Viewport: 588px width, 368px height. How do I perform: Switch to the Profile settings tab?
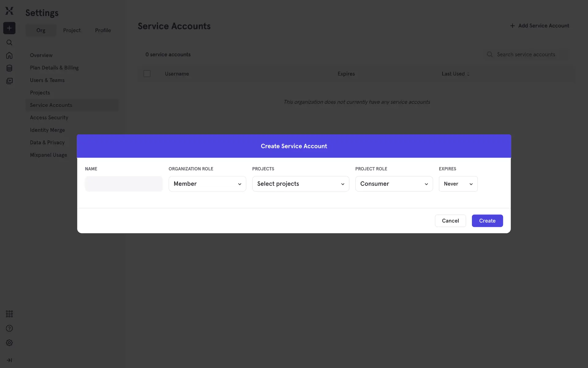pos(103,30)
